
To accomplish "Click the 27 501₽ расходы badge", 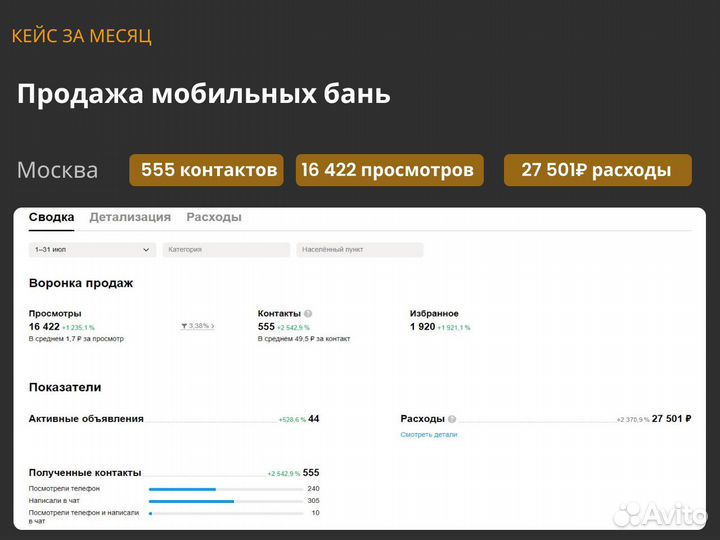I will tap(598, 170).
